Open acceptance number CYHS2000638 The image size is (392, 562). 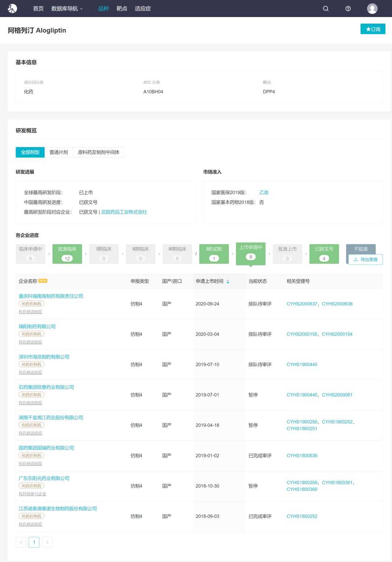pyautogui.click(x=337, y=304)
